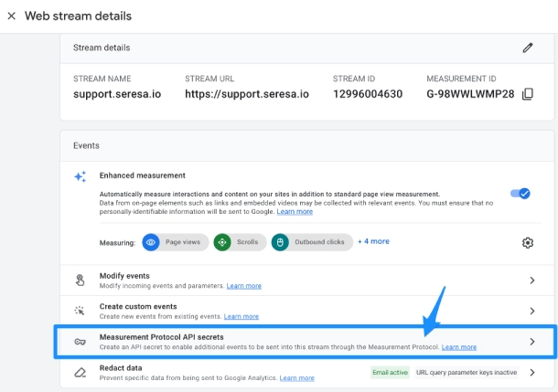Toggle Enhanced measurement switch

(x=520, y=194)
